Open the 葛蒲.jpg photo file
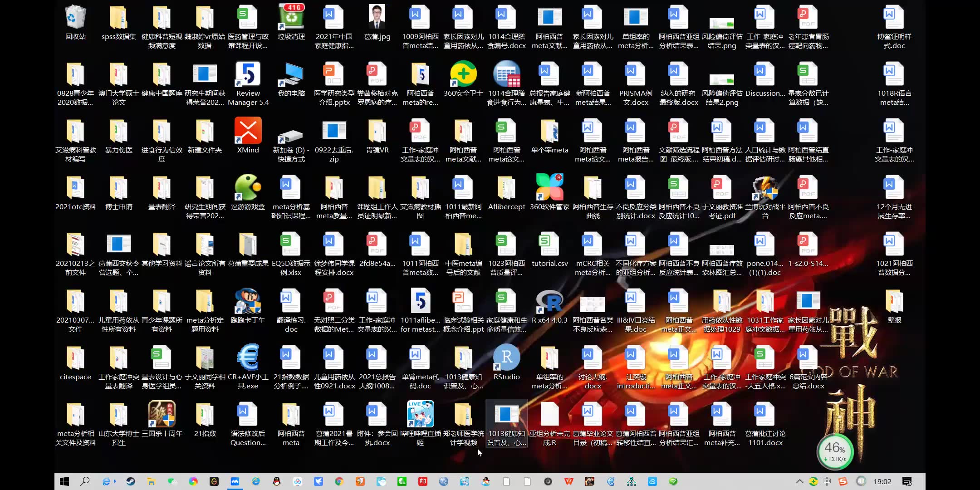The width and height of the screenshot is (980, 490). (377, 23)
